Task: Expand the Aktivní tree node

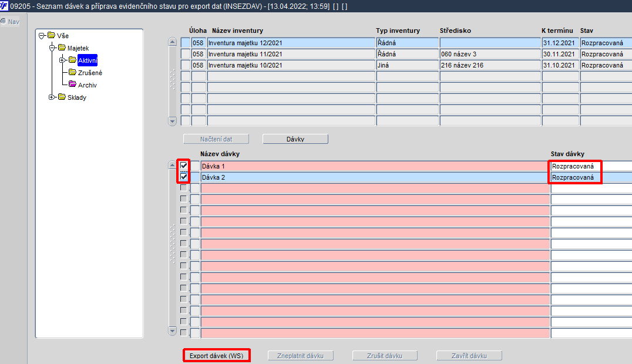Action: (x=62, y=60)
